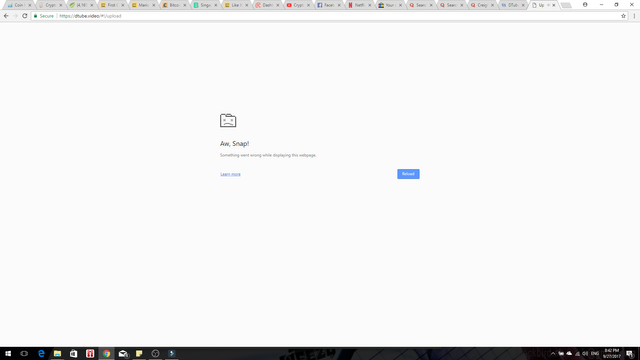The height and width of the screenshot is (360, 640).
Task: Click the OneDrive cloud tray icon
Action: click(x=569, y=353)
